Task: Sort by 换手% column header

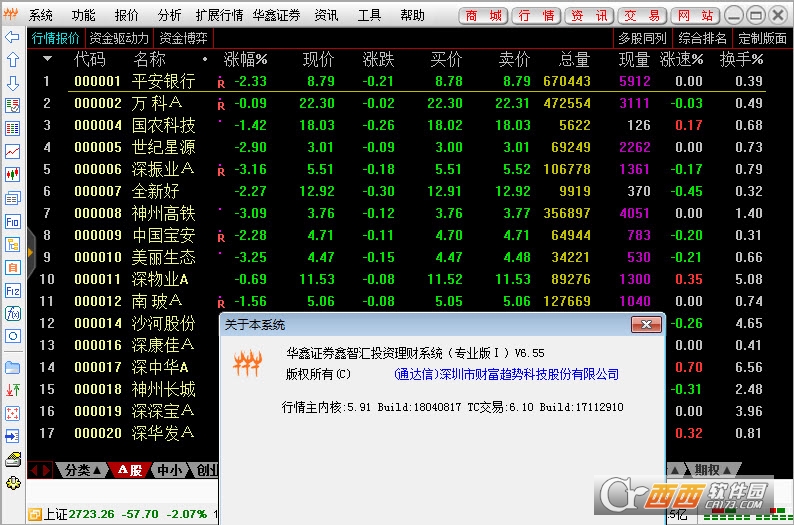Action: pos(741,60)
